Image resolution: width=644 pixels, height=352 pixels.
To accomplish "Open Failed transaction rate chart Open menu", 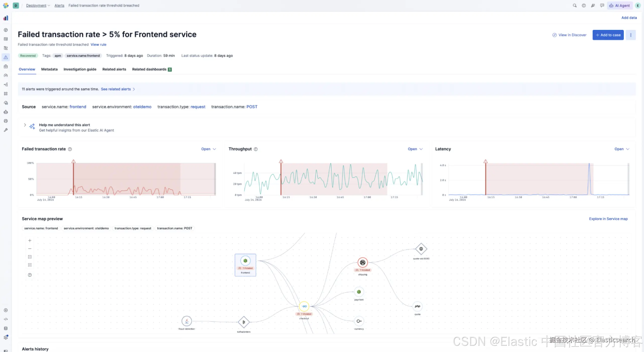I will click(208, 149).
